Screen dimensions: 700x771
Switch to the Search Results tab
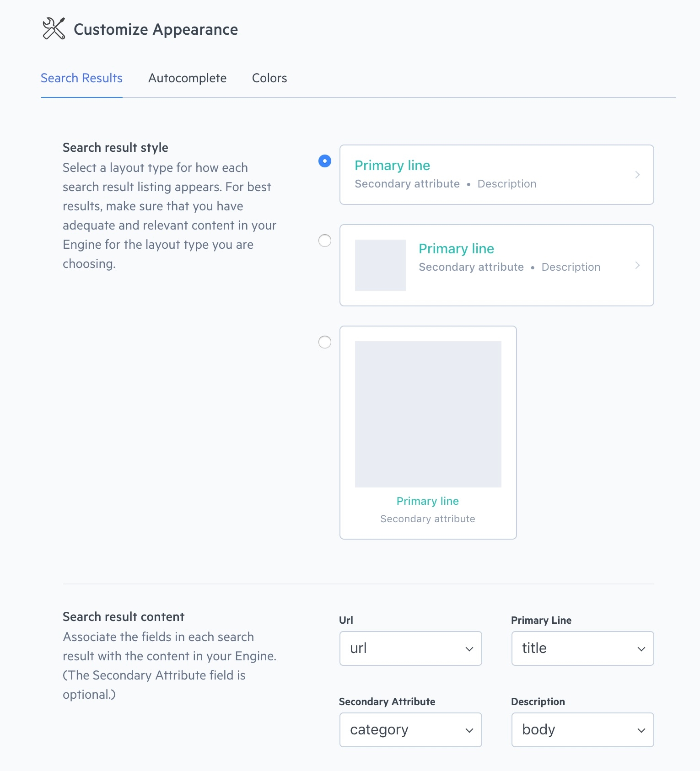pyautogui.click(x=82, y=78)
